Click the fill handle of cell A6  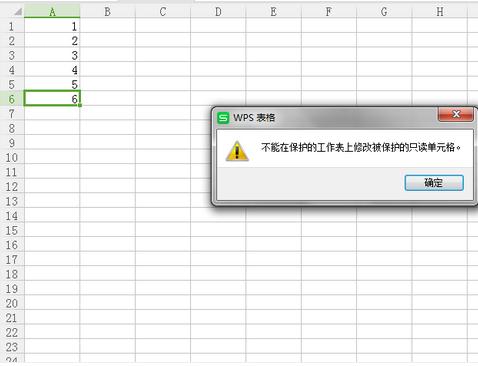[x=80, y=105]
